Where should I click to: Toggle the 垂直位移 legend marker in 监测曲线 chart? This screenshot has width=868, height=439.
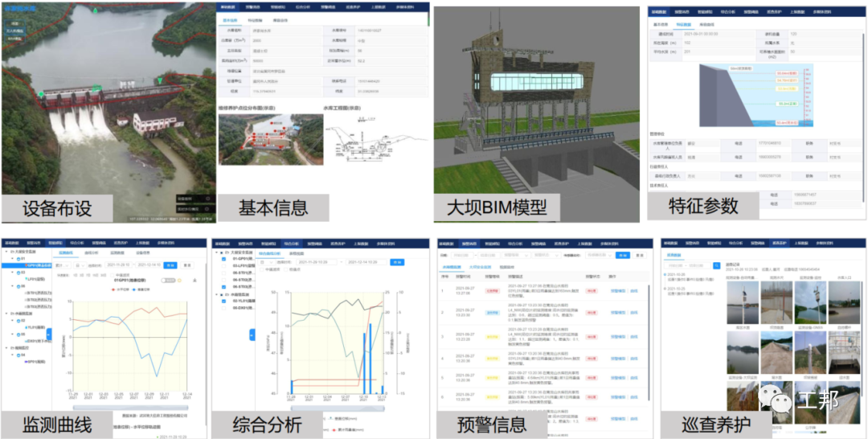coord(134,289)
